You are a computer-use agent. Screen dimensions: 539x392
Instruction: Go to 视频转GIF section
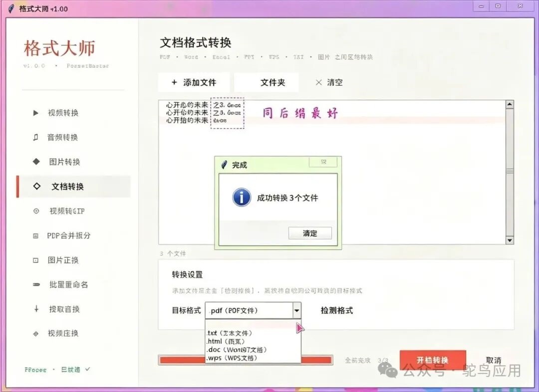(x=74, y=211)
